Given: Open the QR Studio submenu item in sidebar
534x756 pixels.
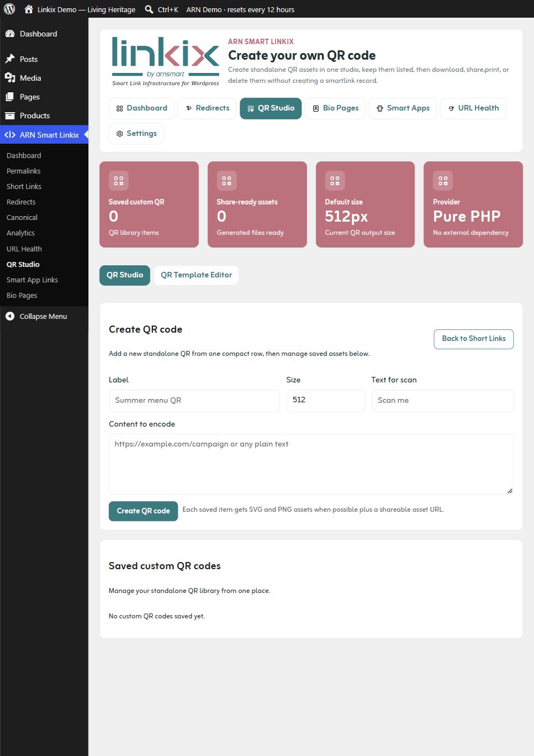Looking at the screenshot, I should pyautogui.click(x=23, y=264).
